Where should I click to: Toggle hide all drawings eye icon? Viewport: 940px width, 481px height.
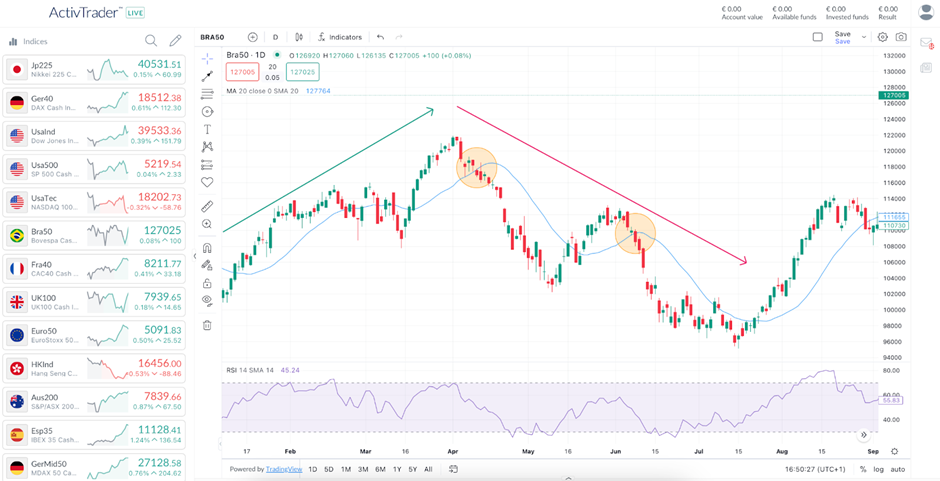coord(207,299)
